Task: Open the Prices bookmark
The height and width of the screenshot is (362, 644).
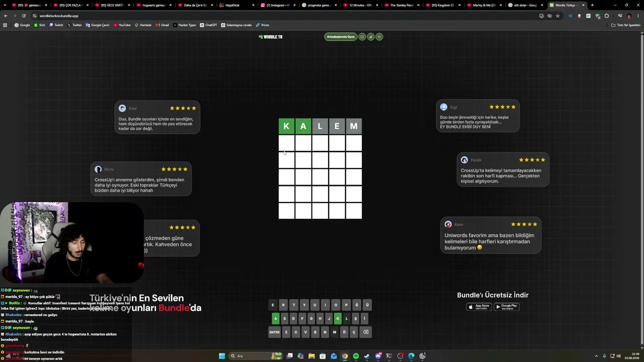Action: 263,25
